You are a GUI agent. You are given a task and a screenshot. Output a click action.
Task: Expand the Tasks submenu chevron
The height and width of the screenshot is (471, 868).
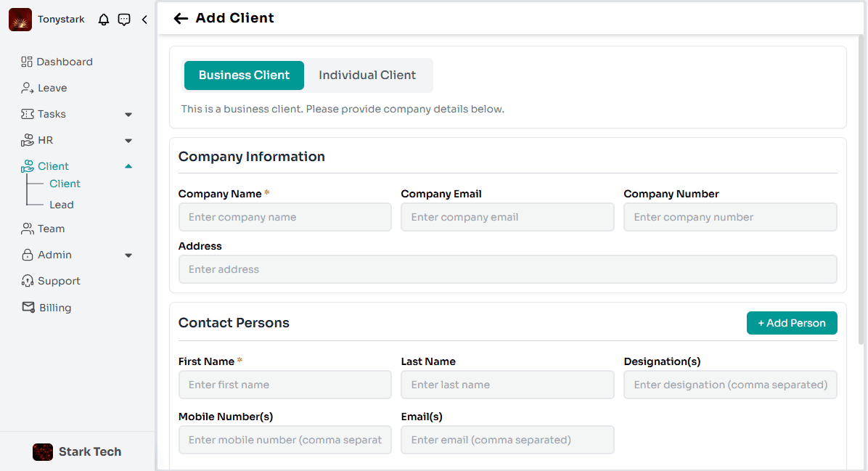pos(128,114)
